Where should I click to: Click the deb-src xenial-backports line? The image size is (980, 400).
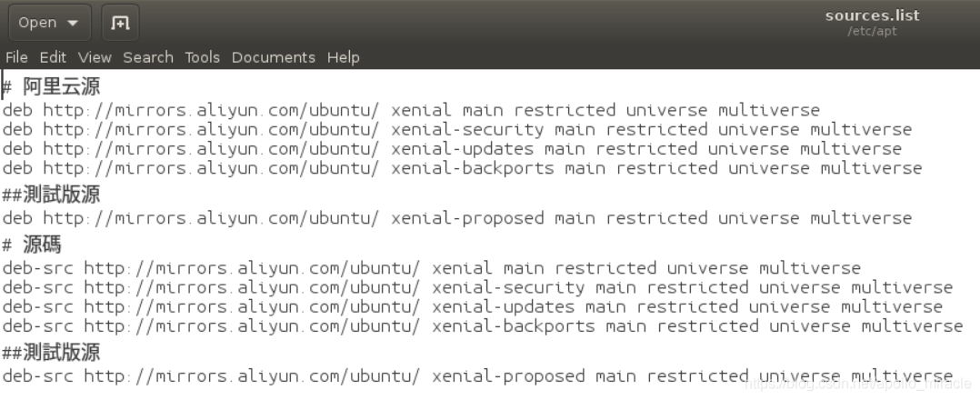tap(482, 325)
